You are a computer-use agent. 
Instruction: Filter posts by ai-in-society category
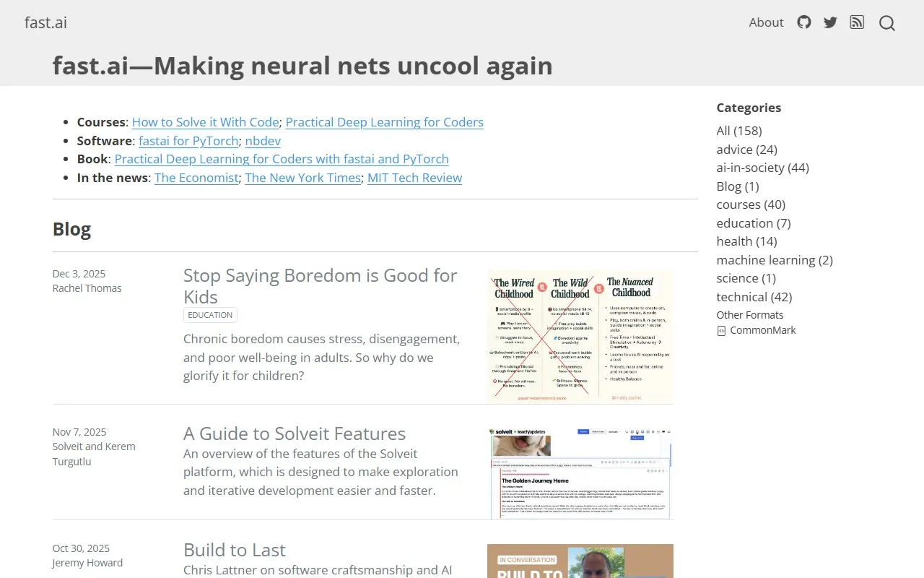pos(762,168)
